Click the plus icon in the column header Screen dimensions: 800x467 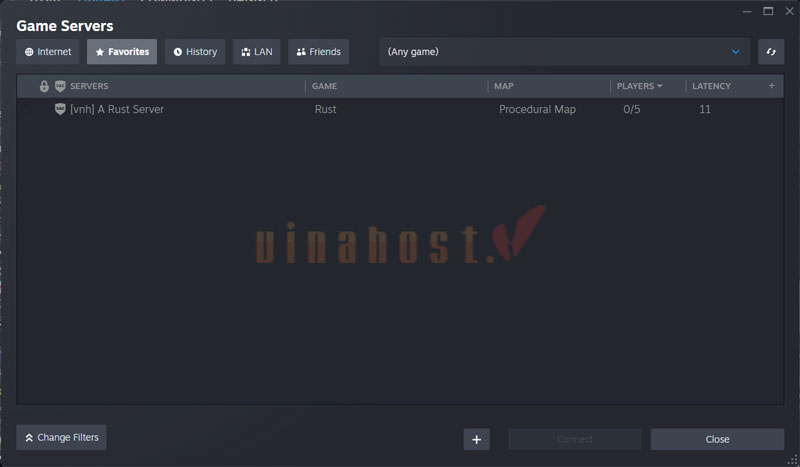(x=771, y=86)
